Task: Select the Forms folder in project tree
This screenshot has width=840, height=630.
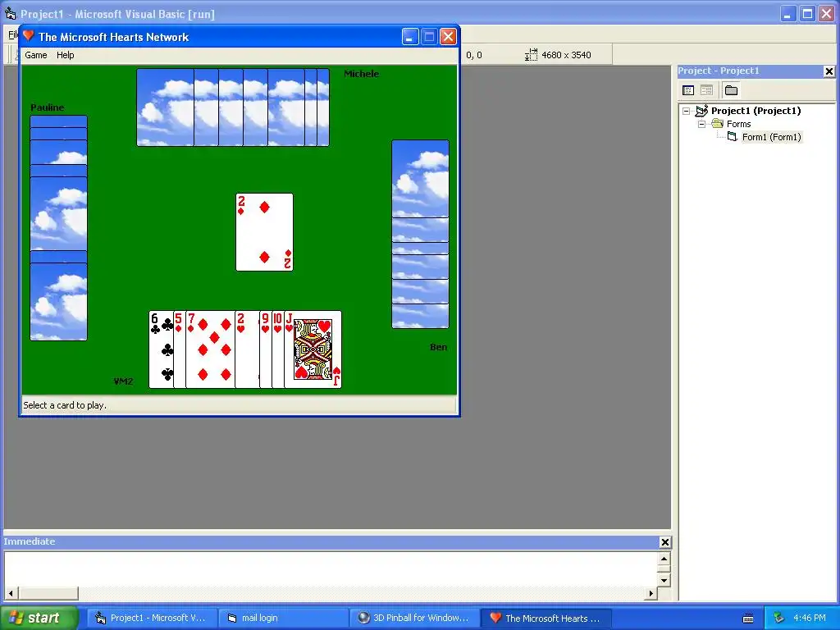Action: point(739,124)
